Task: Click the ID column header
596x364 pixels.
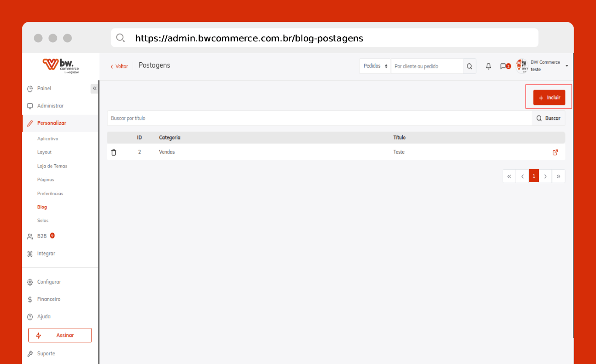Action: tap(140, 137)
